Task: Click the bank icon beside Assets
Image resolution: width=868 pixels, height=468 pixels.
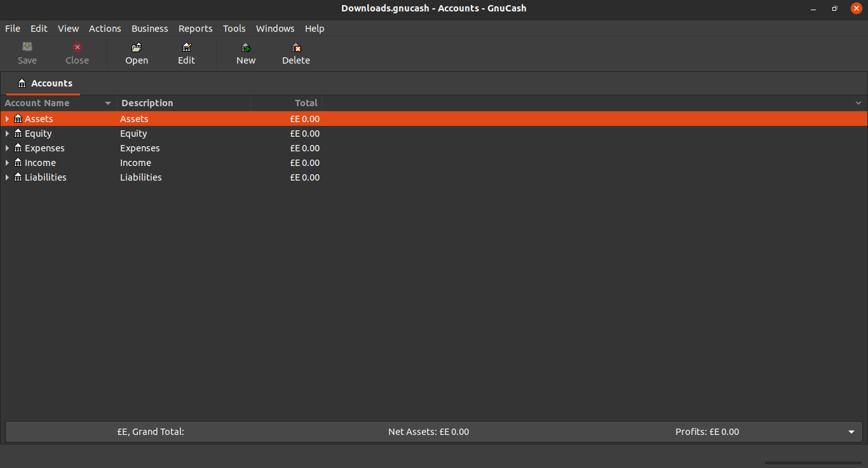Action: click(18, 119)
